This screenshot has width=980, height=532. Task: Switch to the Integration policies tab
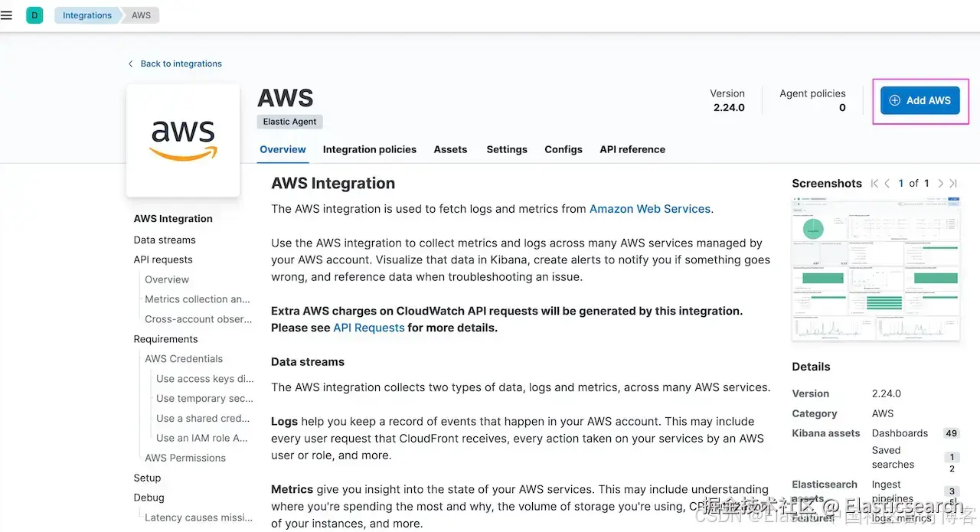(370, 149)
